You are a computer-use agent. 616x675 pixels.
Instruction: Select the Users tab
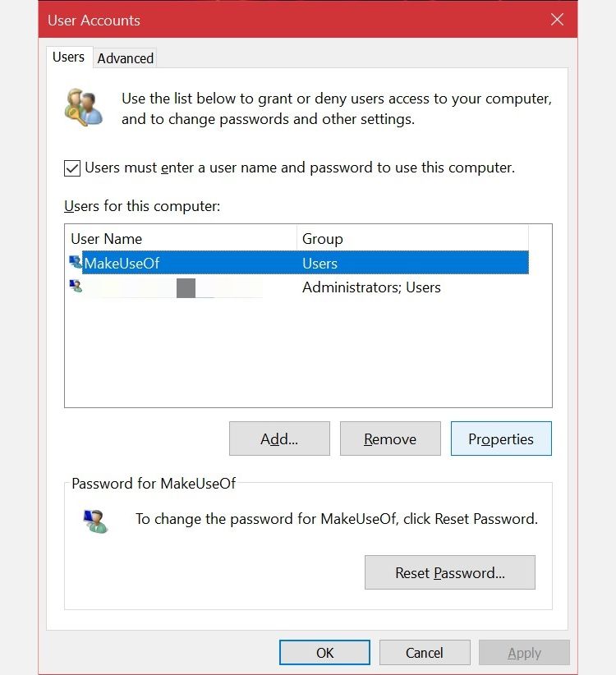tap(68, 57)
